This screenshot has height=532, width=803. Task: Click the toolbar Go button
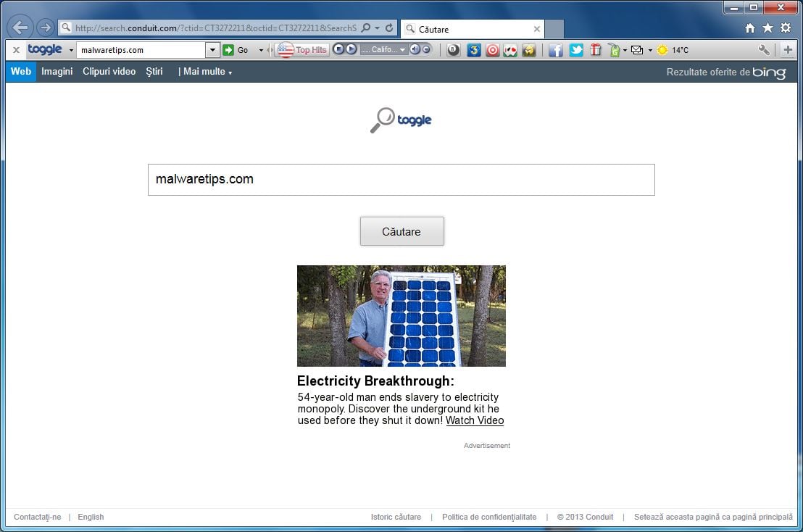tap(236, 50)
